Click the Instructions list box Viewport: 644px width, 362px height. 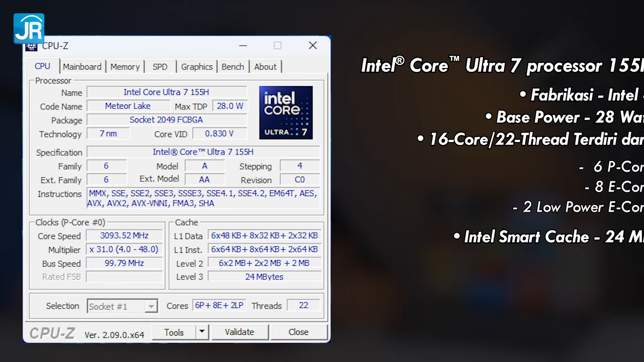tap(203, 198)
